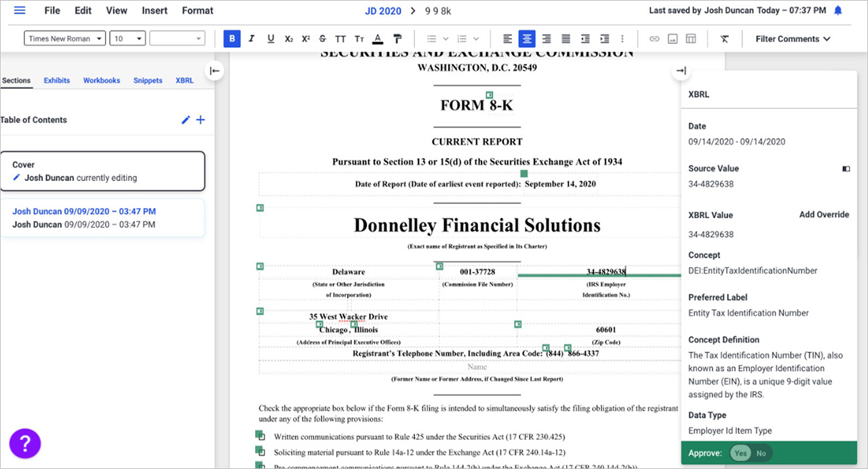Center-align the text
The width and height of the screenshot is (868, 469).
527,39
